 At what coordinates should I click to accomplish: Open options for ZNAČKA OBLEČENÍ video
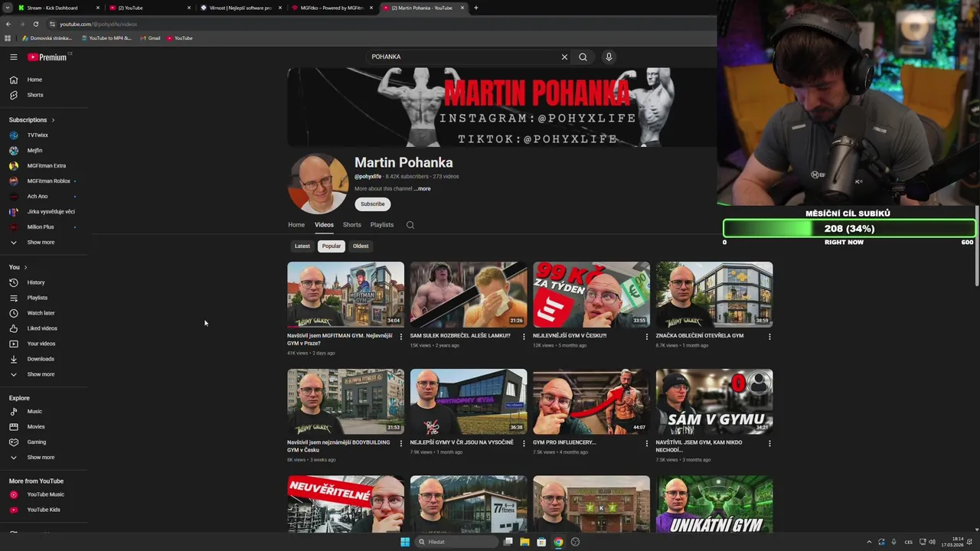(x=769, y=337)
